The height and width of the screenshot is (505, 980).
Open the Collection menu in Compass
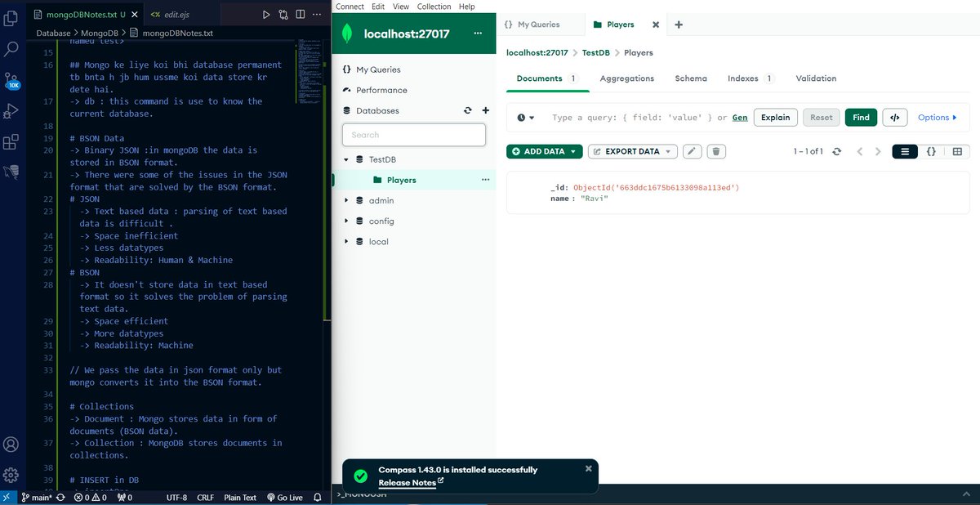click(434, 6)
